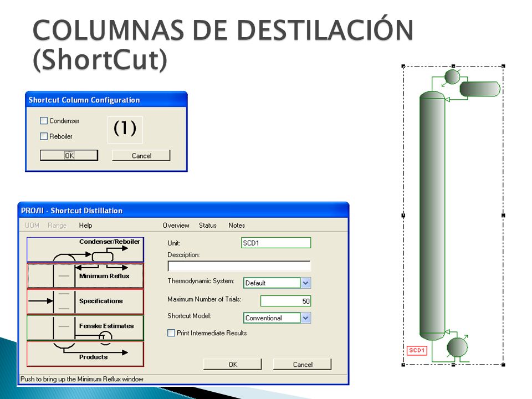Image resolution: width=532 pixels, height=399 pixels.
Task: Open the Condenser/Reboiler section
Action: pos(85,250)
